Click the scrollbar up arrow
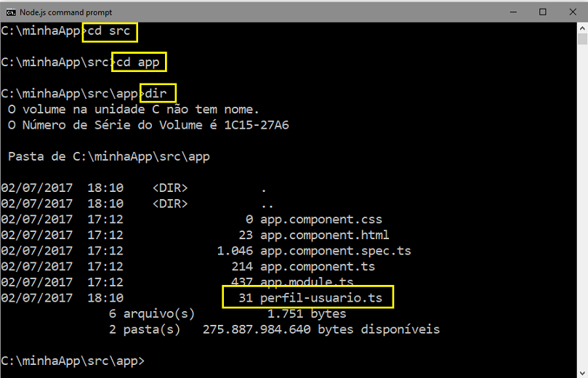This screenshot has height=378, width=588. 582,28
